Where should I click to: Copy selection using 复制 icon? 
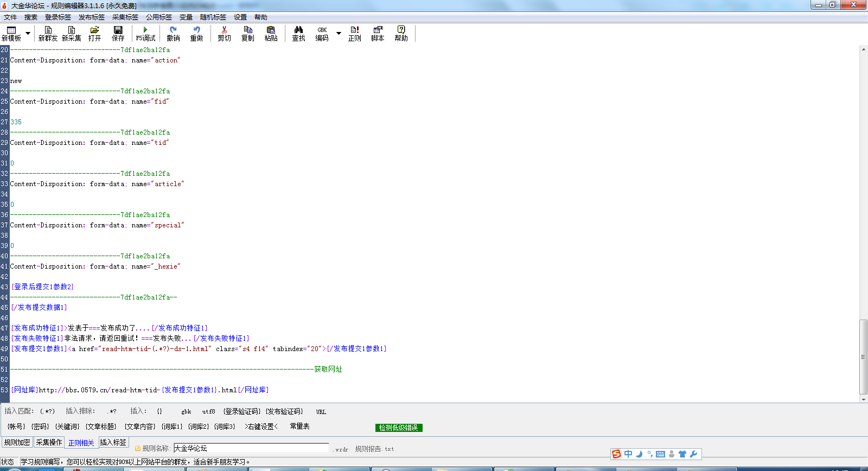247,34
